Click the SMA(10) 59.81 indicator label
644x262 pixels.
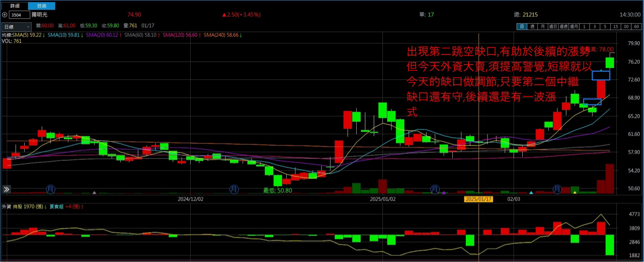click(65, 35)
